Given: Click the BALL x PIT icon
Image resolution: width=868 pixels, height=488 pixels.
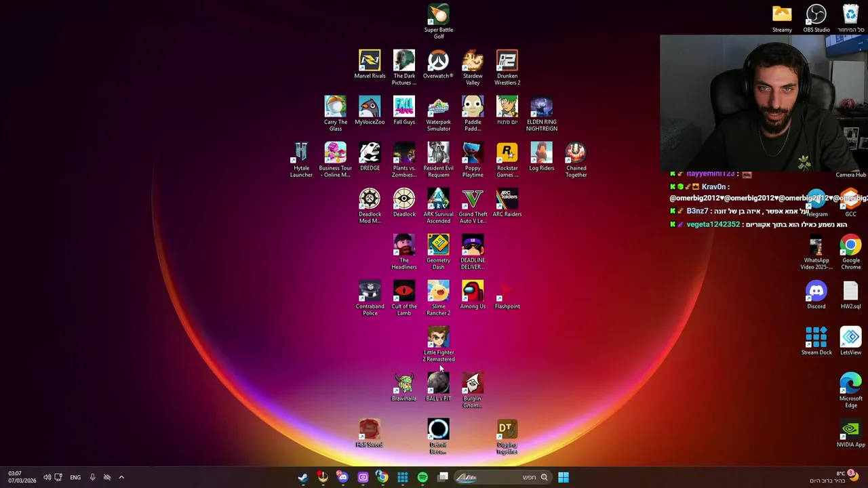Looking at the screenshot, I should tap(438, 387).
